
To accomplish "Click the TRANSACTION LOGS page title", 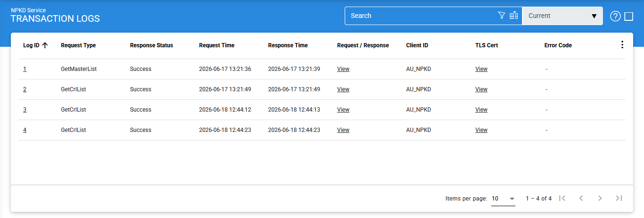I will [55, 19].
